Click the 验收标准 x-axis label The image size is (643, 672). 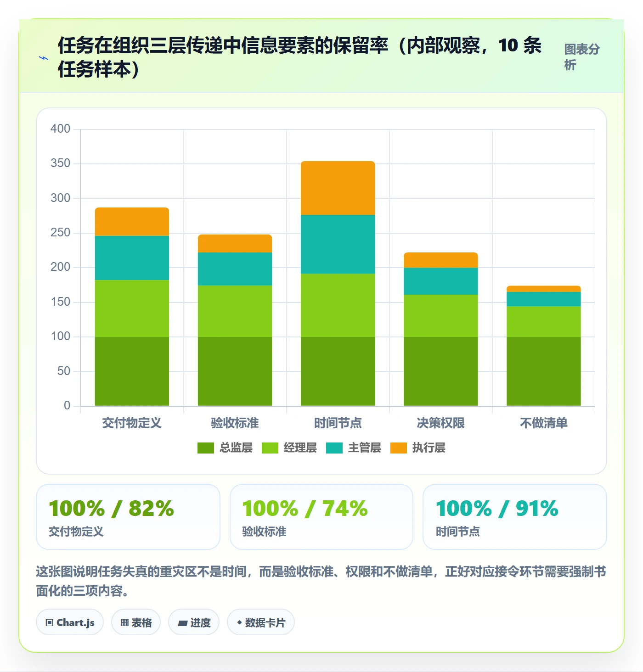235,423
